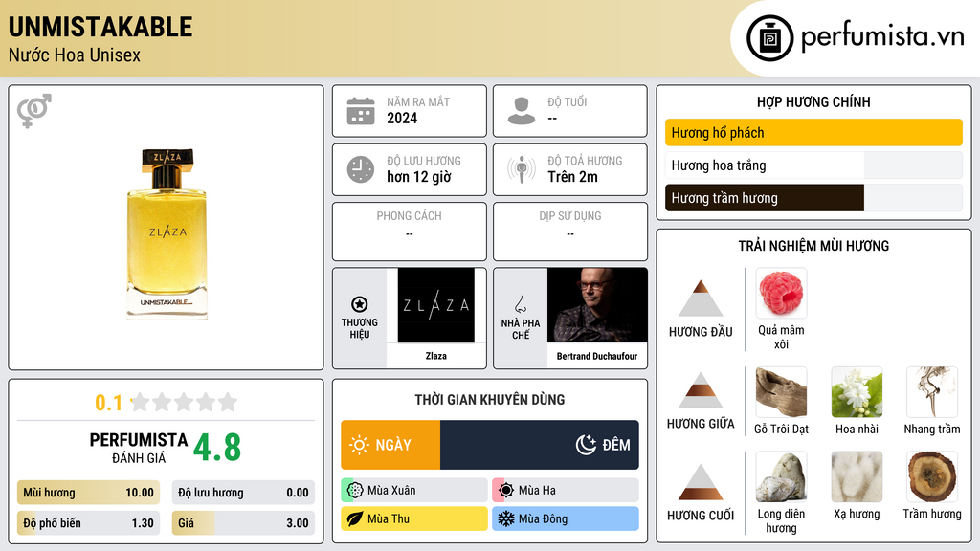
Task: Click the Zlaza perfume bottle product image
Action: tap(167, 233)
